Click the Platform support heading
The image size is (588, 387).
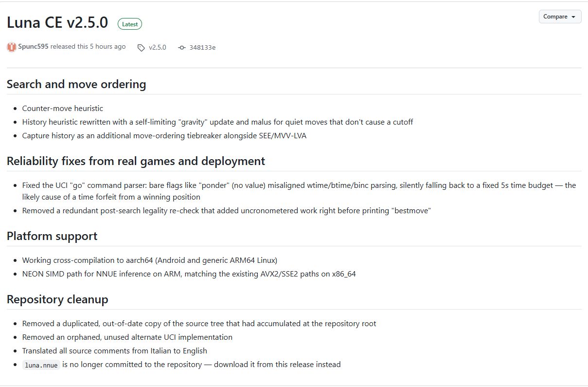[x=52, y=236]
